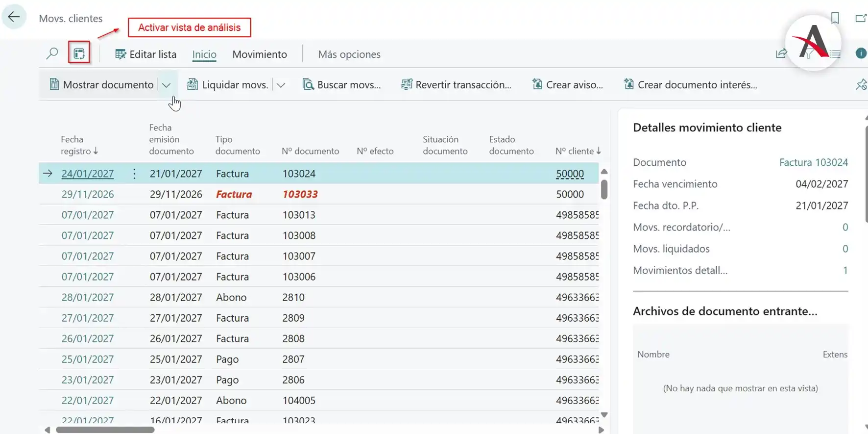Expand Liquidar movs. dropdown arrow
Screen dimensions: 868x434
point(281,85)
